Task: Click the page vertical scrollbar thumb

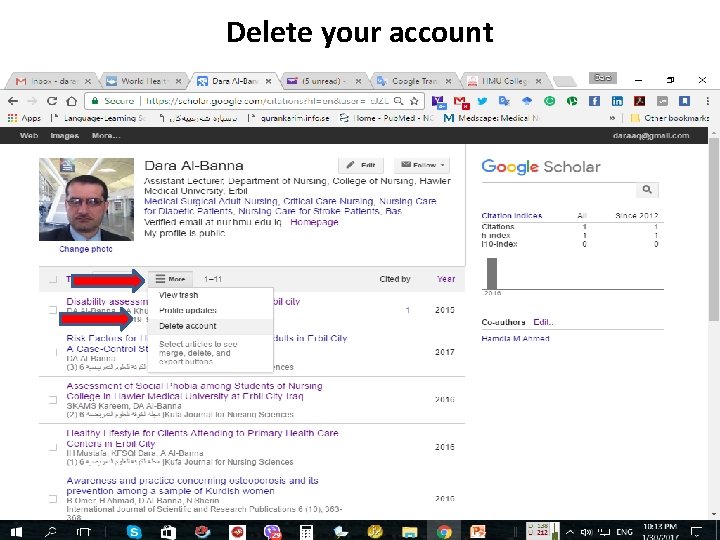Action: (714, 230)
